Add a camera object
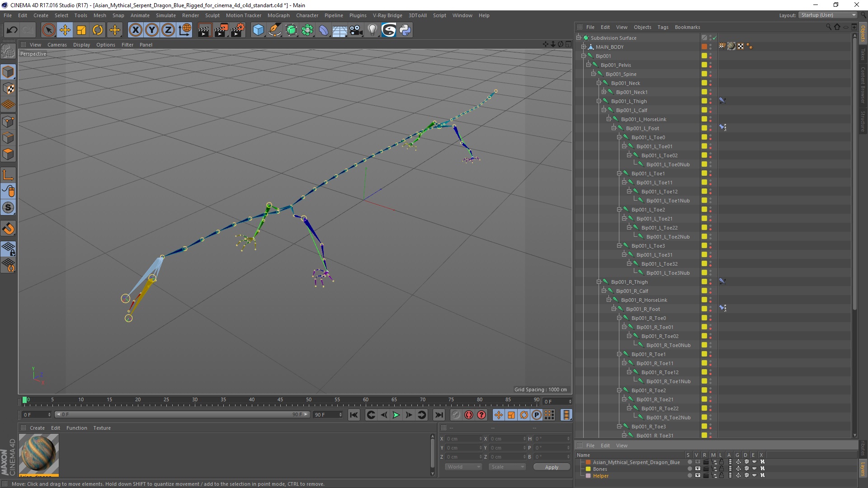This screenshot has height=488, width=868. click(x=356, y=30)
